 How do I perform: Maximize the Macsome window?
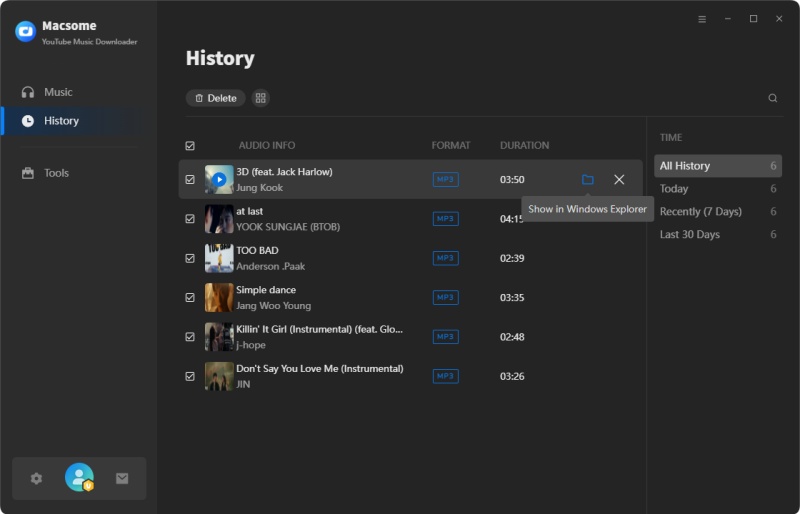753,19
